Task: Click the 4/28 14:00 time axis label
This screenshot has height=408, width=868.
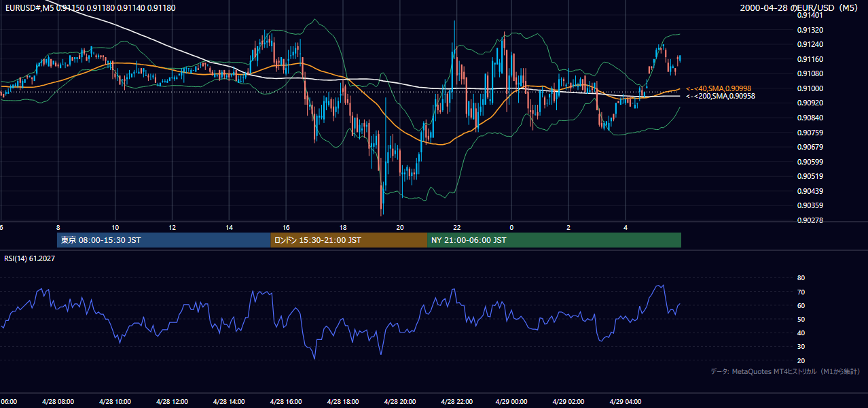Action: [229, 402]
